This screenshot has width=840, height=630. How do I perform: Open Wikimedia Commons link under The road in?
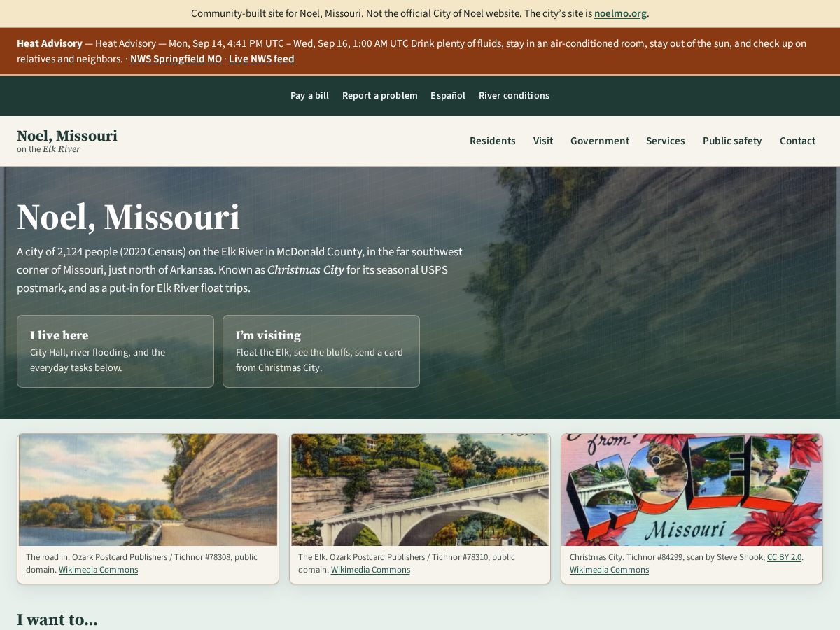98,570
